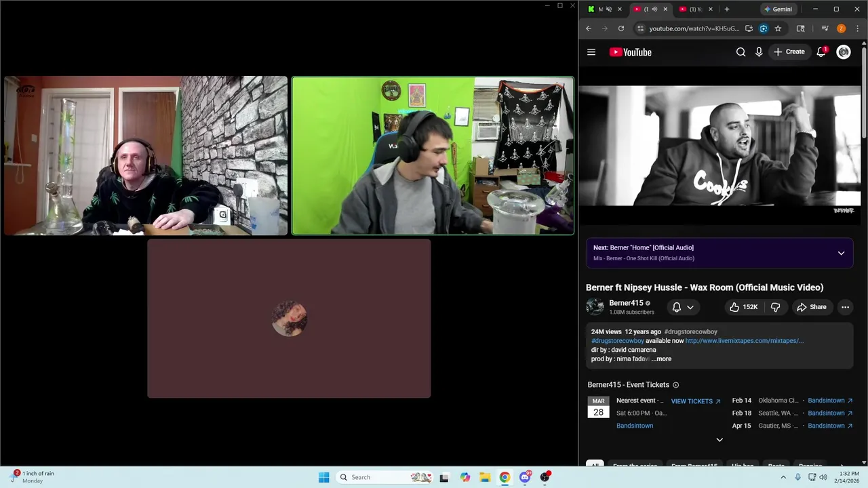
Task: Mute the playing YouTube tab speaker icon
Action: pos(654,9)
